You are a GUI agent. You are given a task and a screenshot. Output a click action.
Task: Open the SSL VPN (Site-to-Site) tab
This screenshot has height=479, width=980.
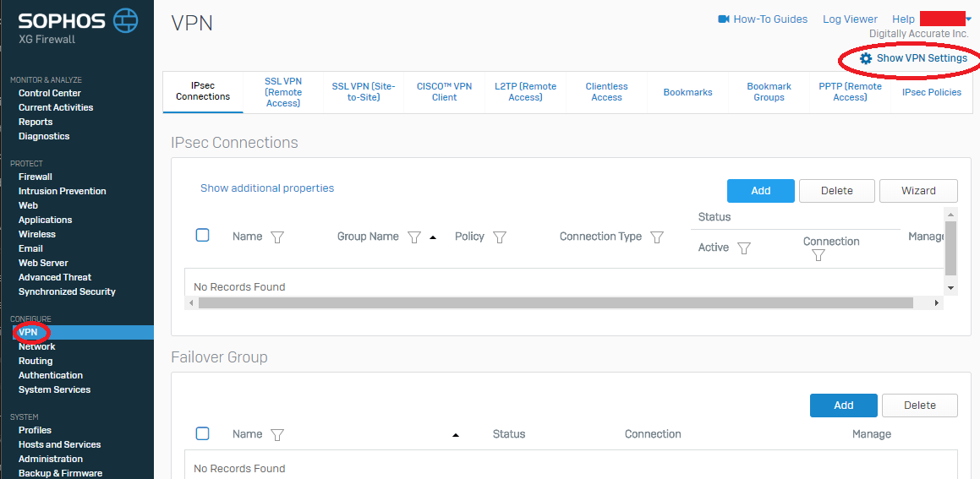coord(364,92)
